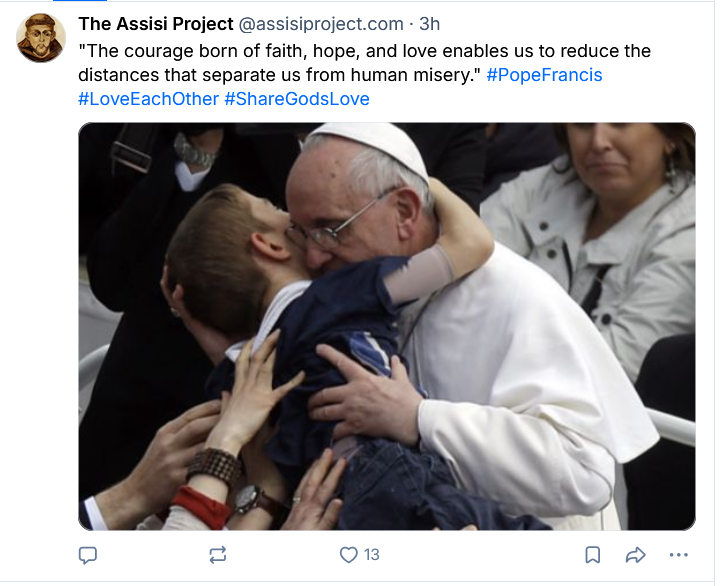Bookmark the post
The width and height of the screenshot is (727, 586).
point(592,554)
